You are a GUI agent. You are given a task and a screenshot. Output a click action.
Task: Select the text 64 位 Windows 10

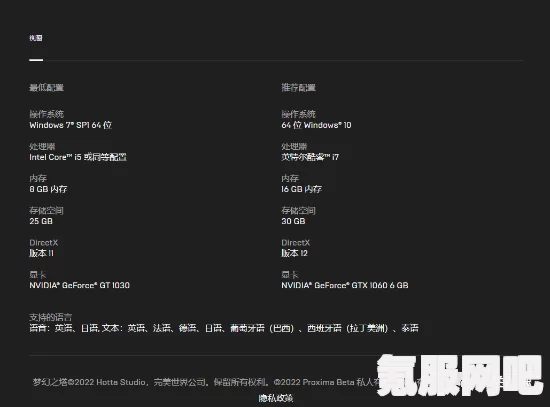[x=316, y=125]
